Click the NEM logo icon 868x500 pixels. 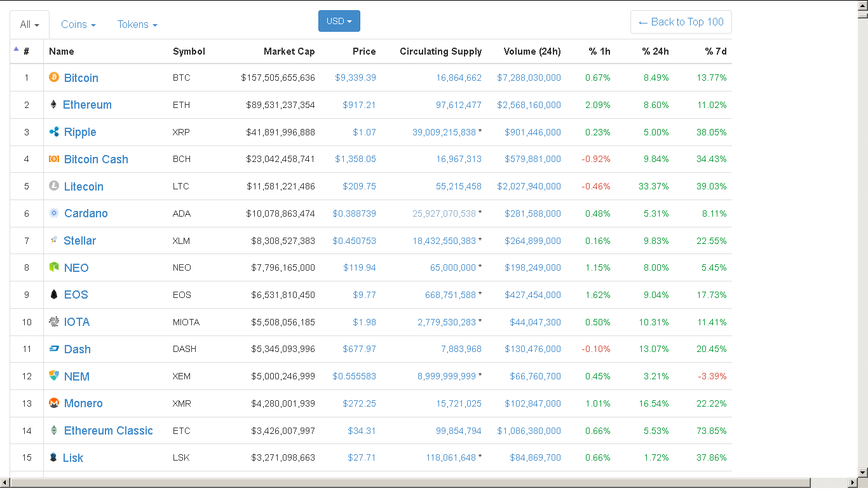(x=54, y=375)
